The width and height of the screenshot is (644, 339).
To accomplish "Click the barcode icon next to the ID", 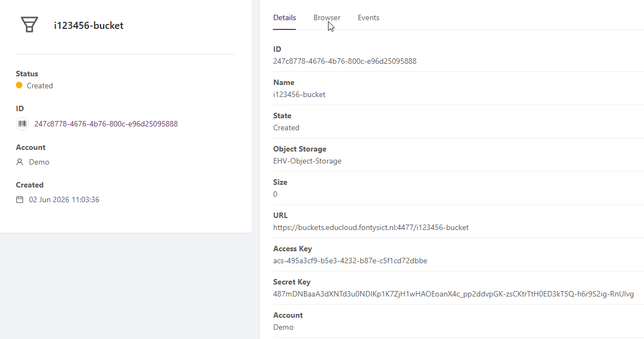I will click(x=22, y=124).
